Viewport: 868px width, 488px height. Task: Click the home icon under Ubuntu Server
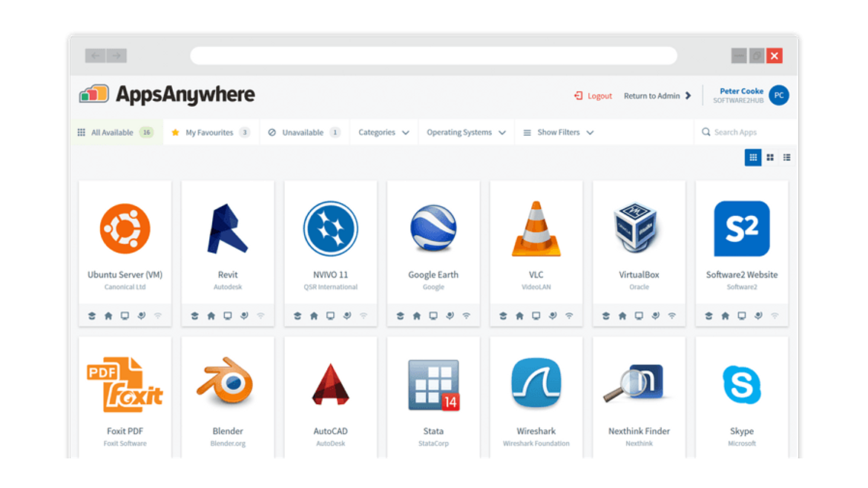tap(108, 316)
